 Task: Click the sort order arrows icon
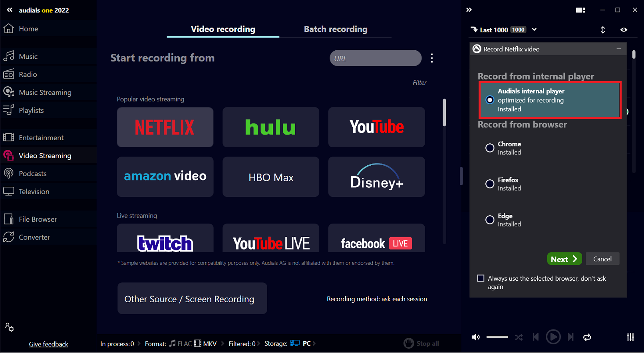pyautogui.click(x=603, y=30)
